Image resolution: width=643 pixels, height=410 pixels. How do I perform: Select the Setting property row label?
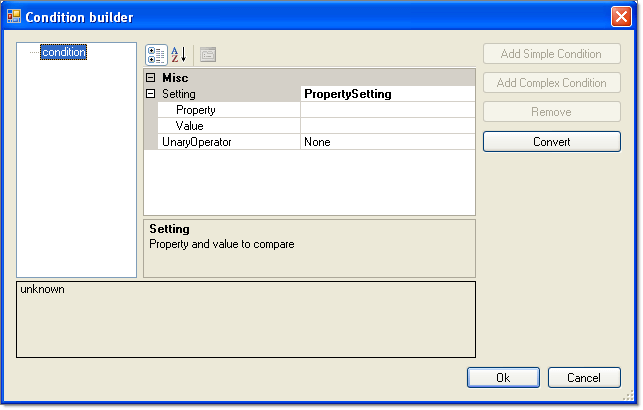(x=179, y=94)
